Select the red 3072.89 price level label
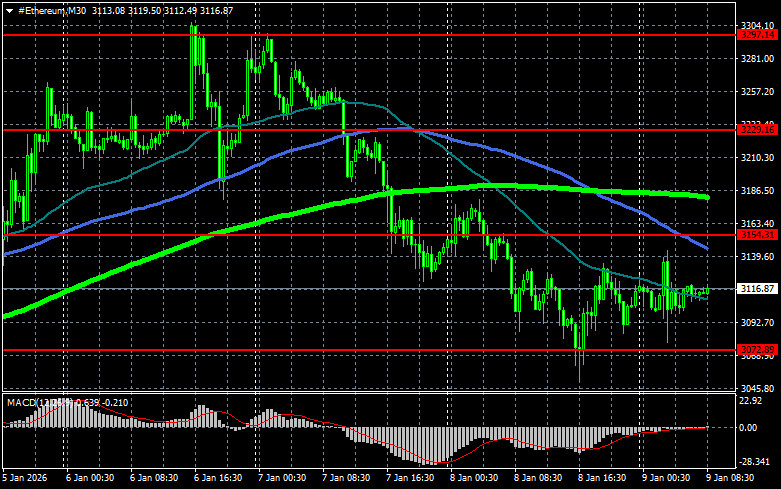Image resolution: width=781 pixels, height=489 pixels. click(757, 350)
